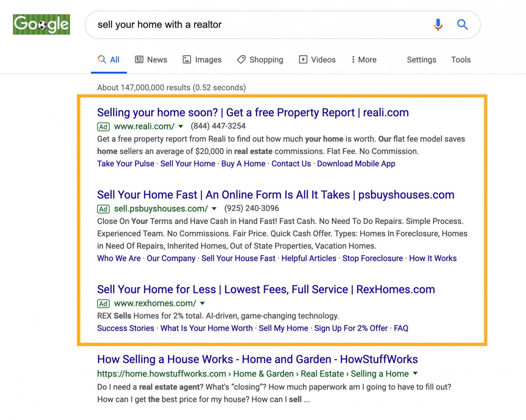Open Who We Are sitelink
This screenshot has height=420, width=526.
click(x=119, y=258)
